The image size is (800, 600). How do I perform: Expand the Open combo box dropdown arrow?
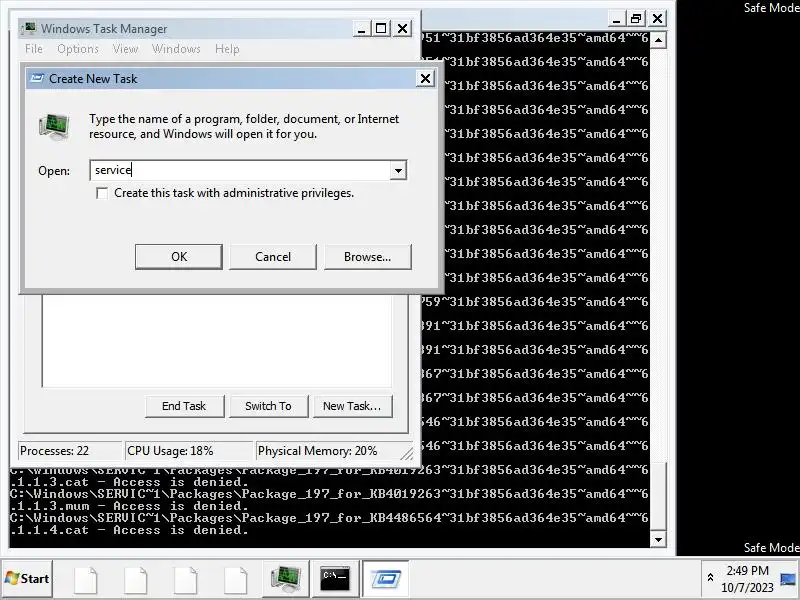398,170
